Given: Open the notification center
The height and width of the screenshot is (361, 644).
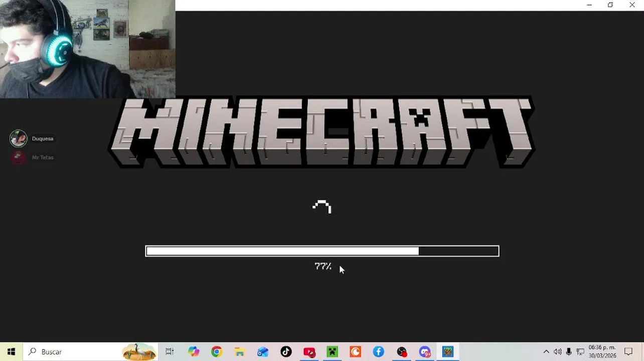Looking at the screenshot, I should 628,351.
